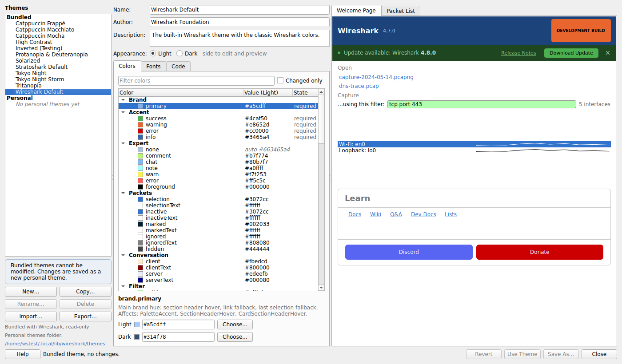The width and height of the screenshot is (622, 364).
Task: Click the Dark color preview swatch
Action: point(137,337)
